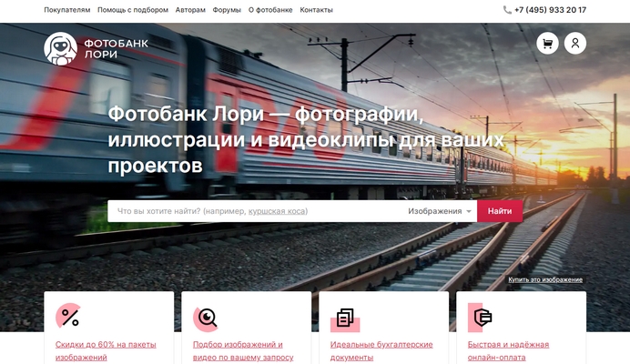Open the shopping cart icon

point(547,43)
